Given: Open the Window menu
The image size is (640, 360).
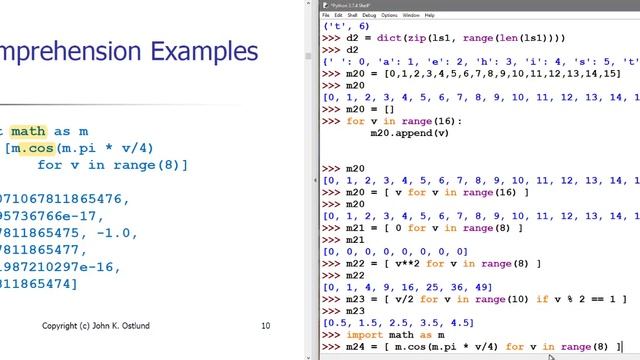Looking at the screenshot, I should coord(411,15).
